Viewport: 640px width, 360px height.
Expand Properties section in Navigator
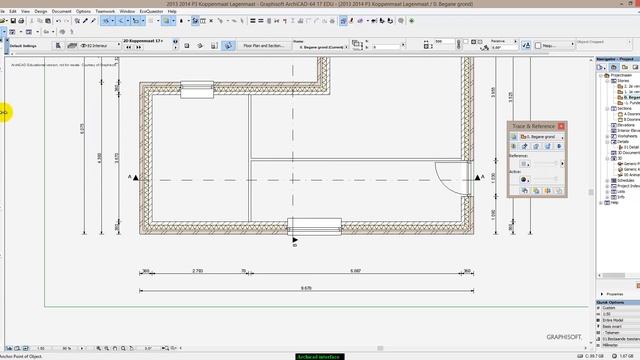(602, 294)
